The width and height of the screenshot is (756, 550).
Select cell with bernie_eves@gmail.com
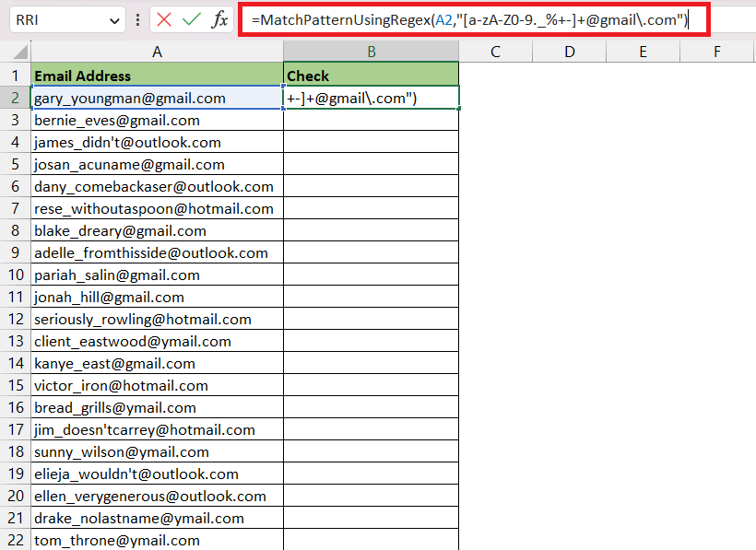(157, 120)
